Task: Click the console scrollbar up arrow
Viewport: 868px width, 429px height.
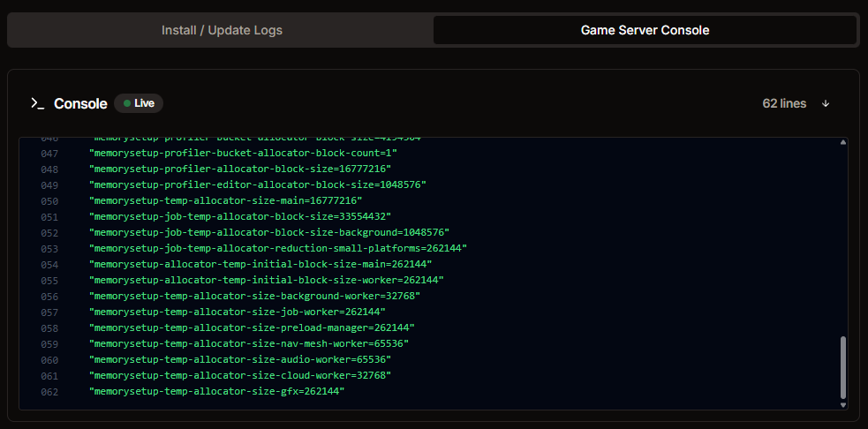Action: [x=843, y=142]
